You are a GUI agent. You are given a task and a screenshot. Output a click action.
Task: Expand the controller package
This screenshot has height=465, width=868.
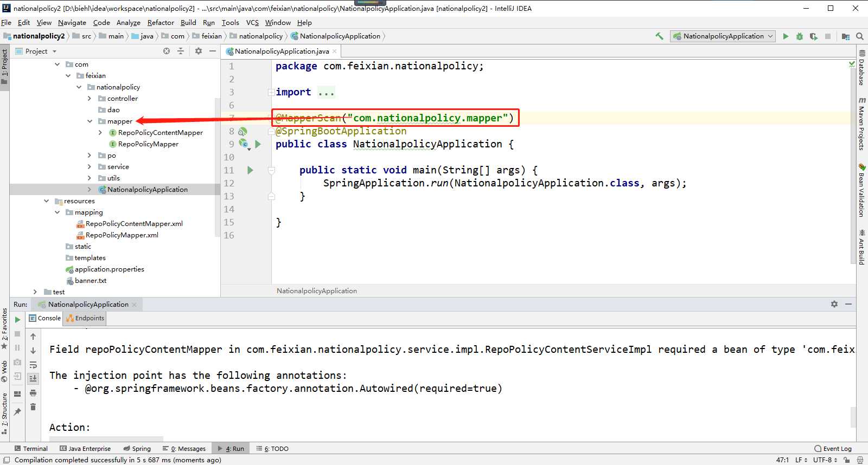(x=90, y=99)
